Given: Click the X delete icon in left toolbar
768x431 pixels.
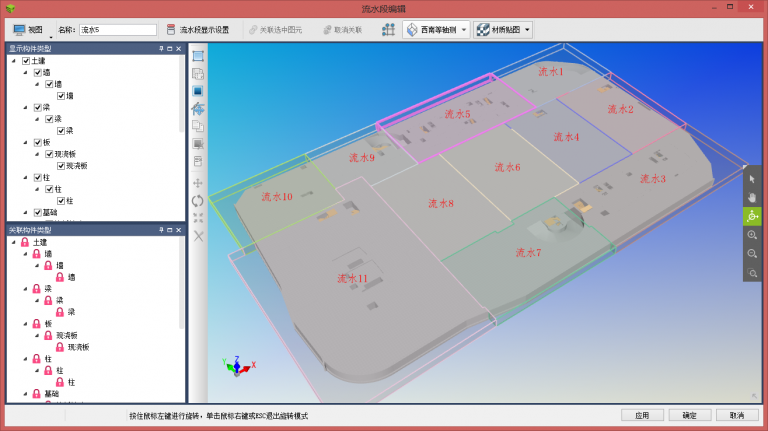Looking at the screenshot, I should click(x=198, y=236).
